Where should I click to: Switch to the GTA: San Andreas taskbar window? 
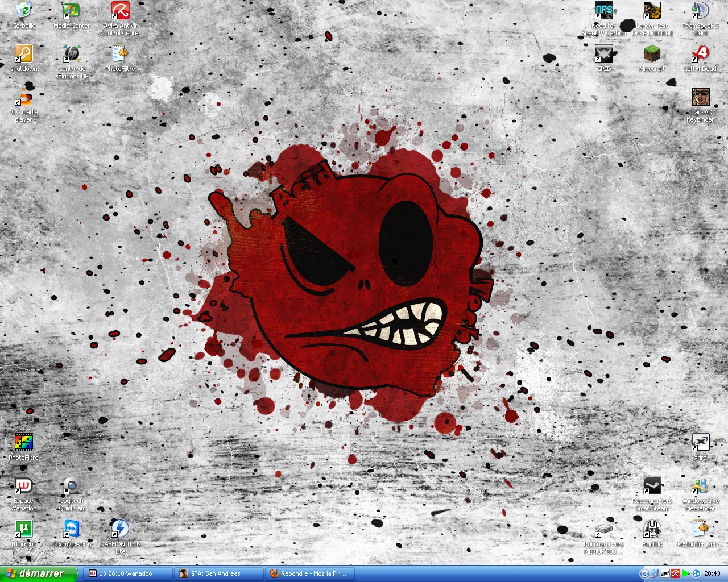tap(219, 573)
